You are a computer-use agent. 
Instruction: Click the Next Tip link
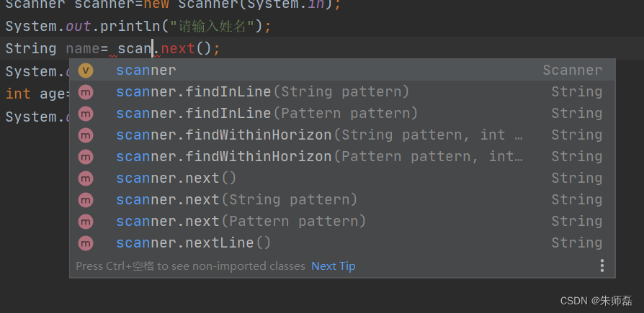[x=333, y=266]
